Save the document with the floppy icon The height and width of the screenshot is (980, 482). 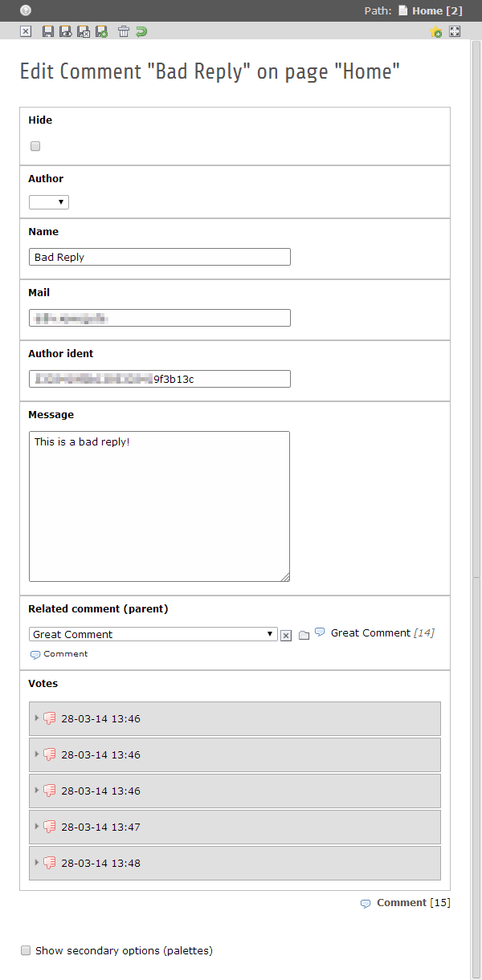pyautogui.click(x=48, y=31)
